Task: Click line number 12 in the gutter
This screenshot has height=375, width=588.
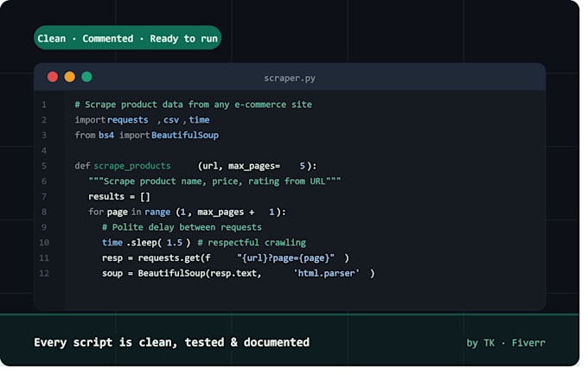Action: (44, 274)
